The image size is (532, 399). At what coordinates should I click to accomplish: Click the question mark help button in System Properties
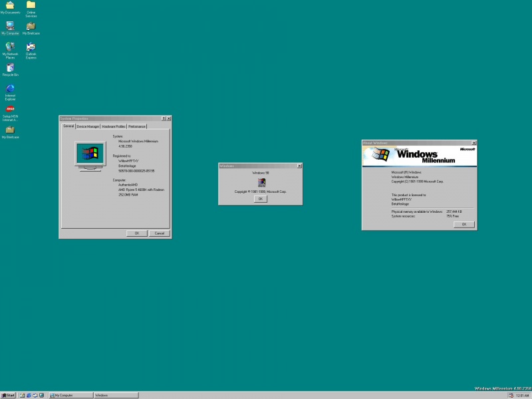164,118
